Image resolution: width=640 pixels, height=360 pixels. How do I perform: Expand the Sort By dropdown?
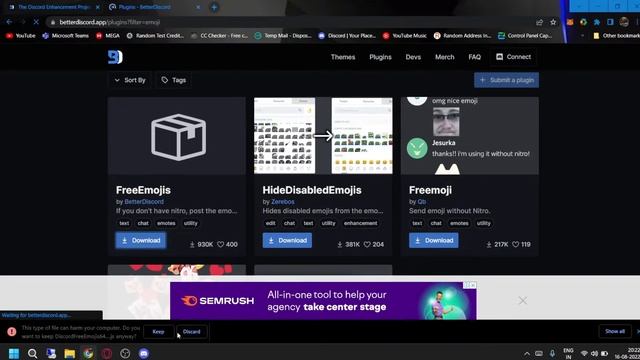click(130, 80)
